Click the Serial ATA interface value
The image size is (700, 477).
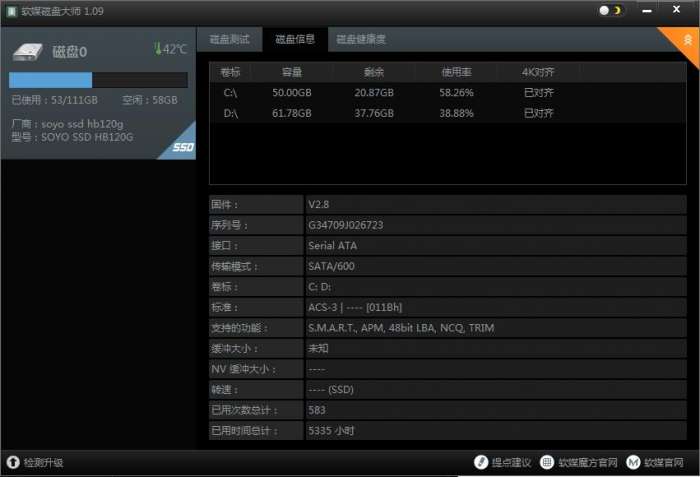coord(333,246)
